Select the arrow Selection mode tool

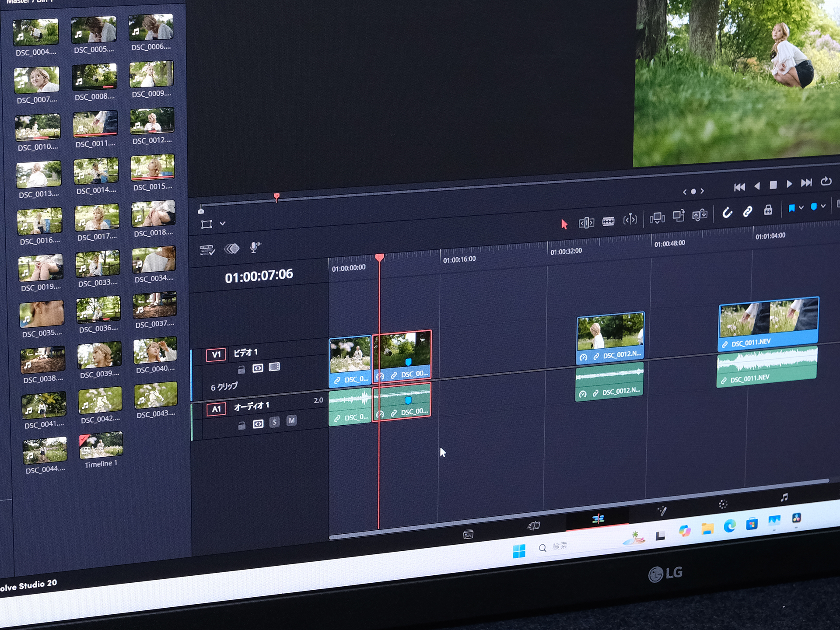coord(564,224)
